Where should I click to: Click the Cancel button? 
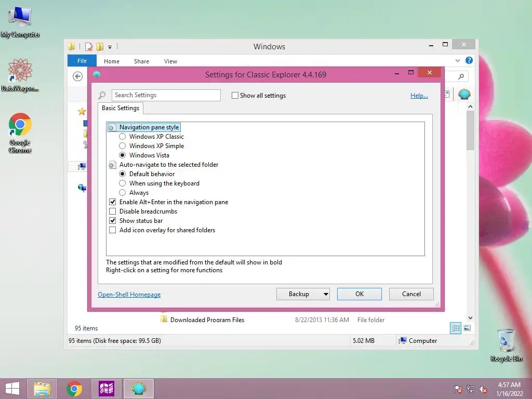tap(411, 294)
